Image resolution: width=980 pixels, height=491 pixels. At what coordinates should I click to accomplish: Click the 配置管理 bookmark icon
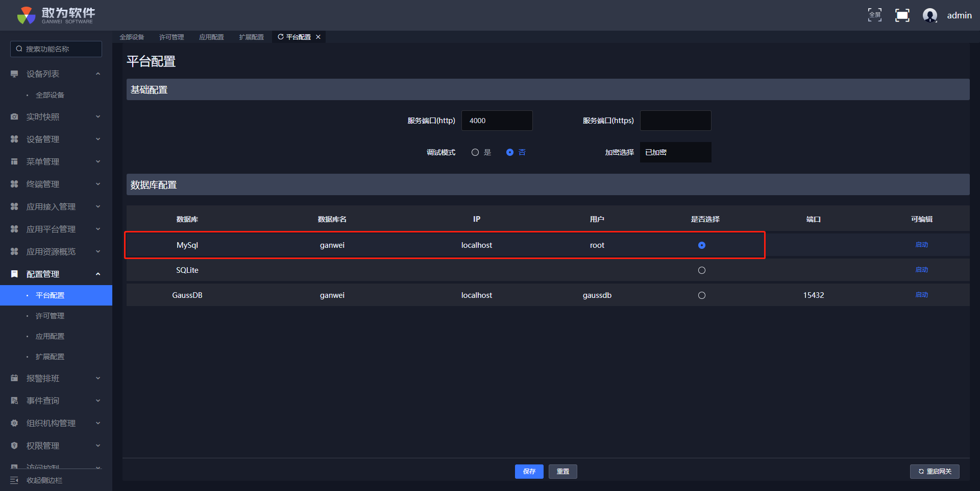[x=14, y=274]
